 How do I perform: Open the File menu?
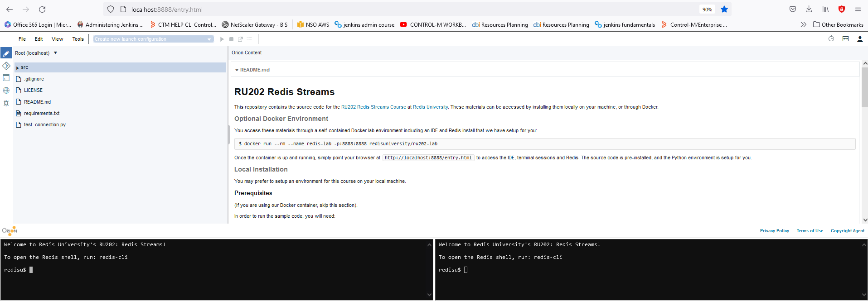pyautogui.click(x=22, y=39)
